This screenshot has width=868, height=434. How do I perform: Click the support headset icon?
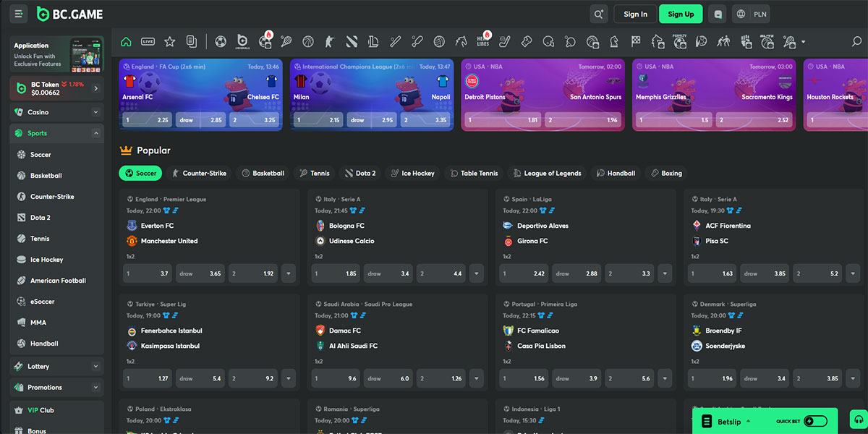(856, 420)
